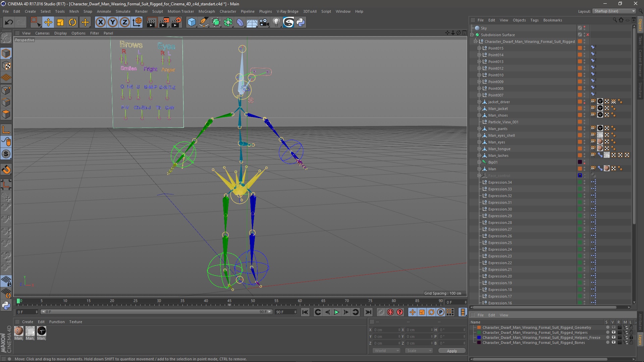
Task: Toggle Subdivision Surface enable checkmark
Action: (x=588, y=35)
